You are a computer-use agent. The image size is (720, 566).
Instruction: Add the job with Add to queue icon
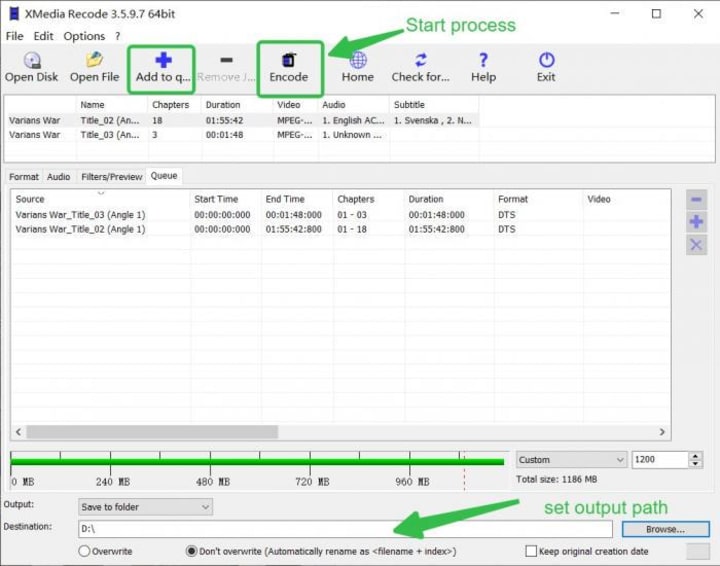tap(163, 60)
